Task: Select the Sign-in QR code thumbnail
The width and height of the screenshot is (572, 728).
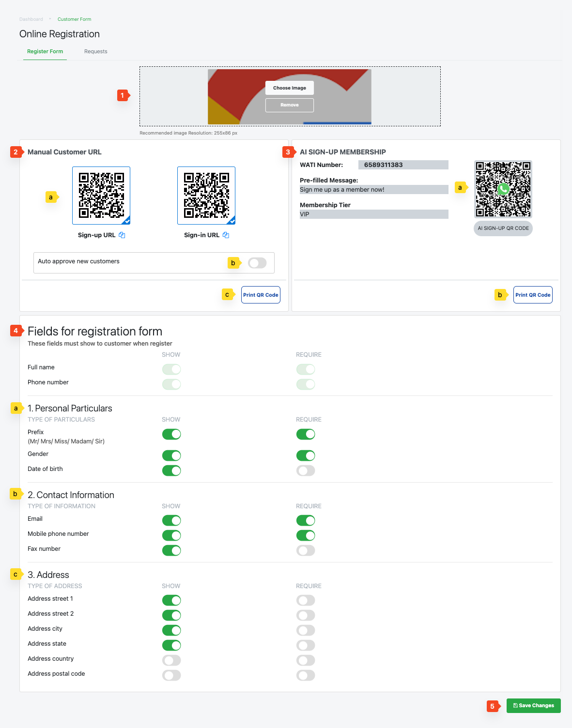Action: (x=206, y=196)
